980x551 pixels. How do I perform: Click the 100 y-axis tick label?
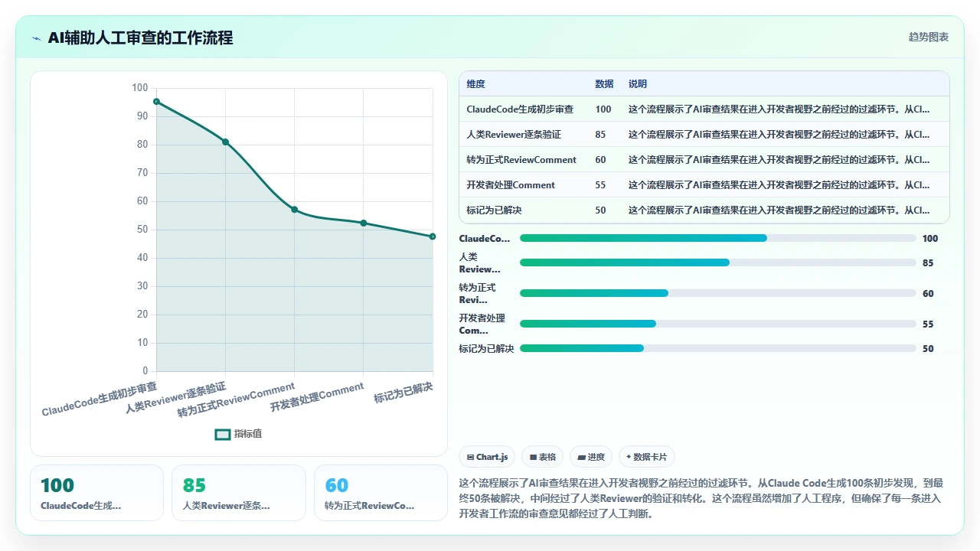coord(139,88)
